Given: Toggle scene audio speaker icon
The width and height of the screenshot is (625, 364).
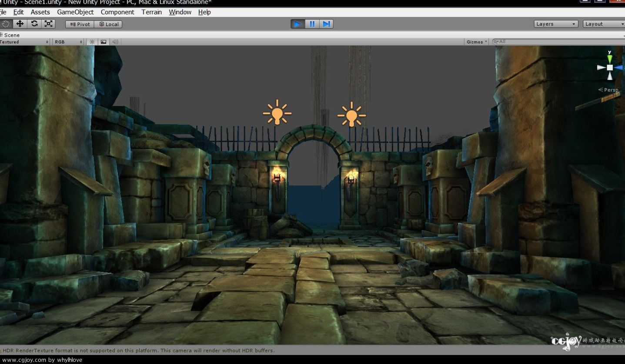Looking at the screenshot, I should (115, 42).
